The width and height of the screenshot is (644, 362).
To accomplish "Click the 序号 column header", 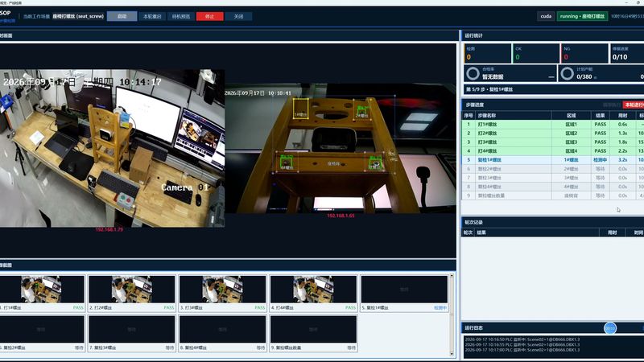I will pyautogui.click(x=469, y=115).
